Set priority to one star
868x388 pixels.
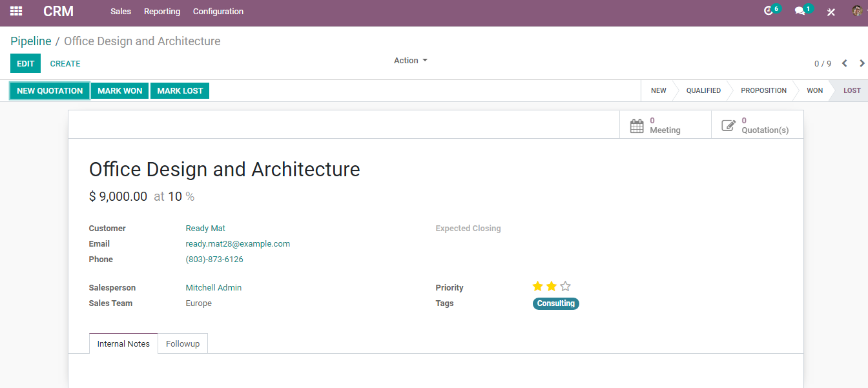[x=537, y=287]
